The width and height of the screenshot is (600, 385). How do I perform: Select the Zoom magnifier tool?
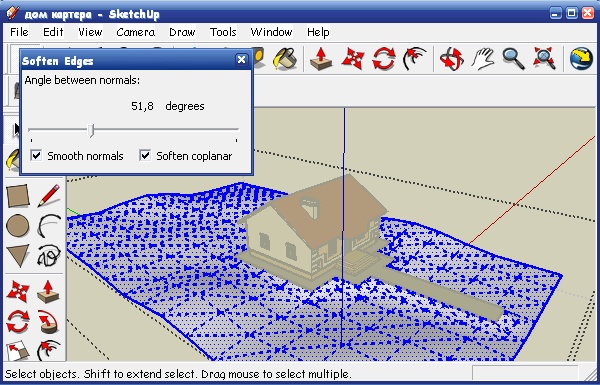pyautogui.click(x=514, y=59)
